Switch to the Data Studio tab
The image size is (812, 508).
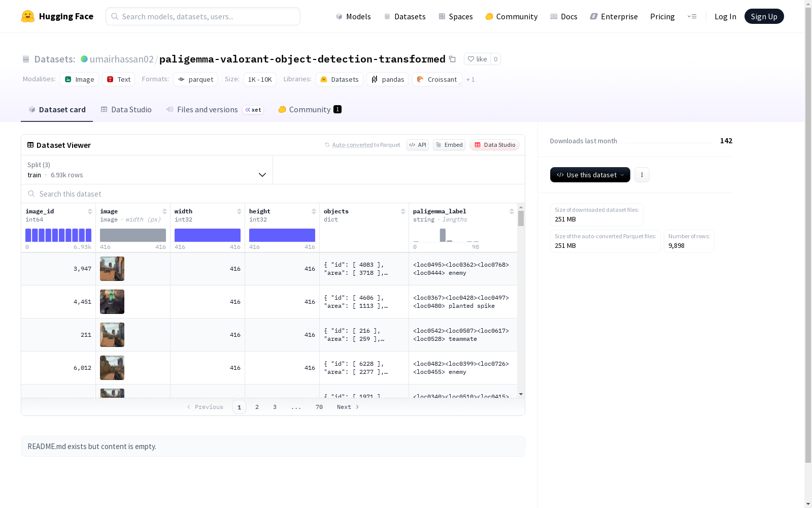coord(126,110)
